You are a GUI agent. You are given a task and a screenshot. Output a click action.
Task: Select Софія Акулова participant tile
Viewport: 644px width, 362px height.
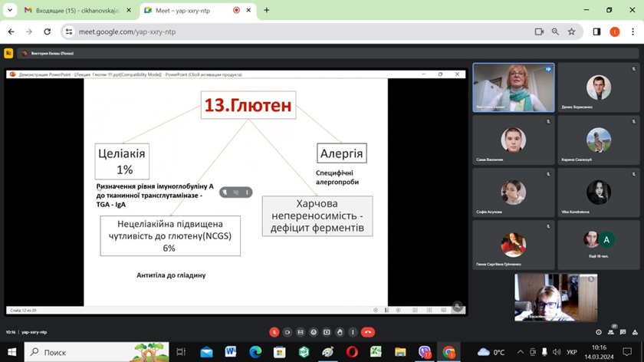[x=514, y=193]
